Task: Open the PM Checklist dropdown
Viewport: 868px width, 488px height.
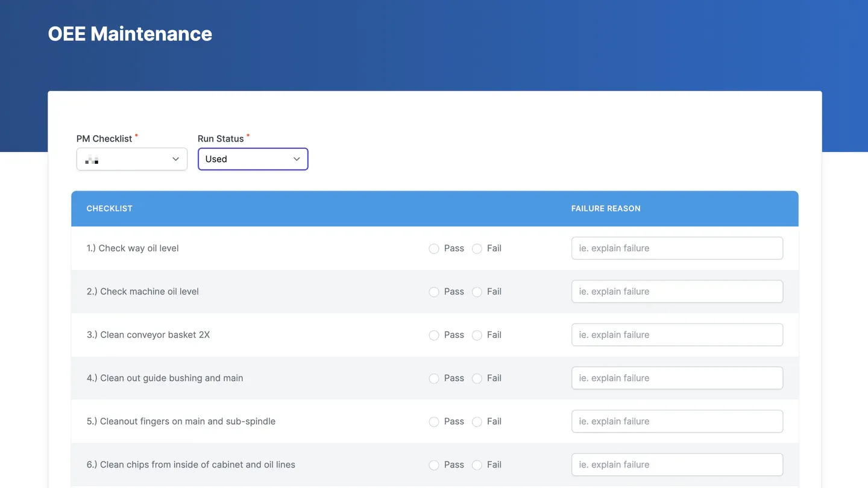Action: pos(132,159)
